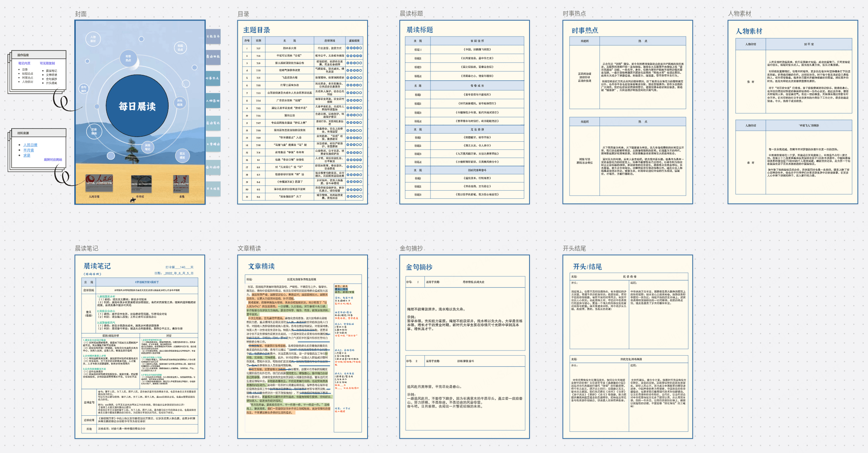Screen dimensions: 868x453
Task: Select the 其他笔记 bubble on the cover
Action: [x=148, y=147]
